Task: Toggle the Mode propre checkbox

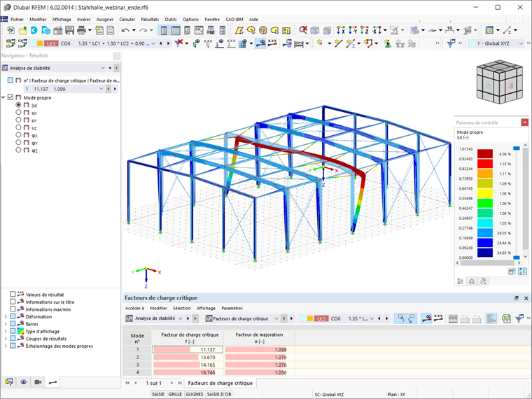Action: pyautogui.click(x=10, y=97)
